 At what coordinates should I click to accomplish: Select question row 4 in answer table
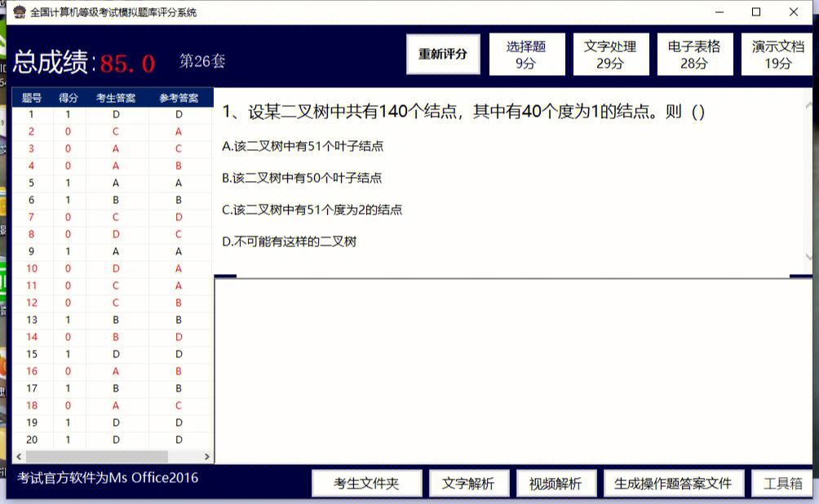coord(113,166)
